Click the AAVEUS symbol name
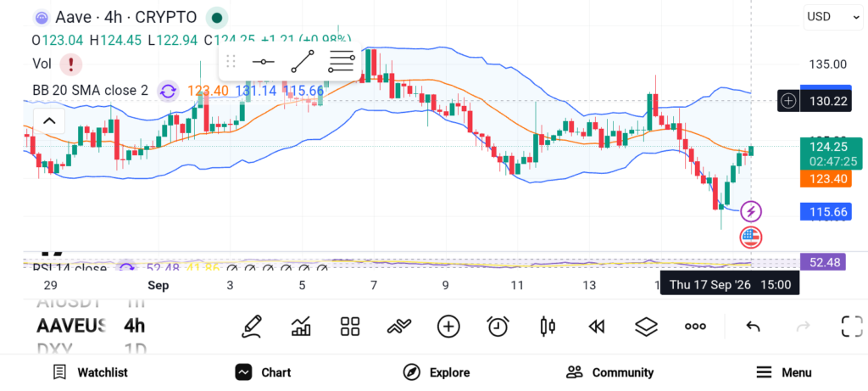The width and height of the screenshot is (868, 391). pos(71,326)
